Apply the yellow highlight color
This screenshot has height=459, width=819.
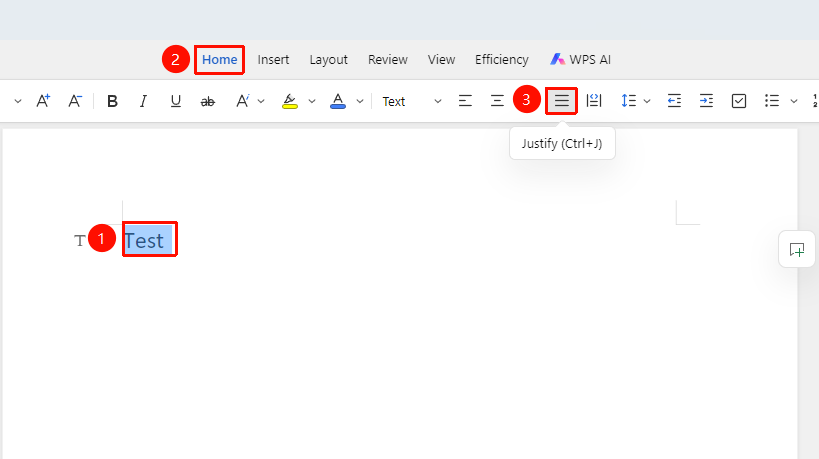pos(290,101)
